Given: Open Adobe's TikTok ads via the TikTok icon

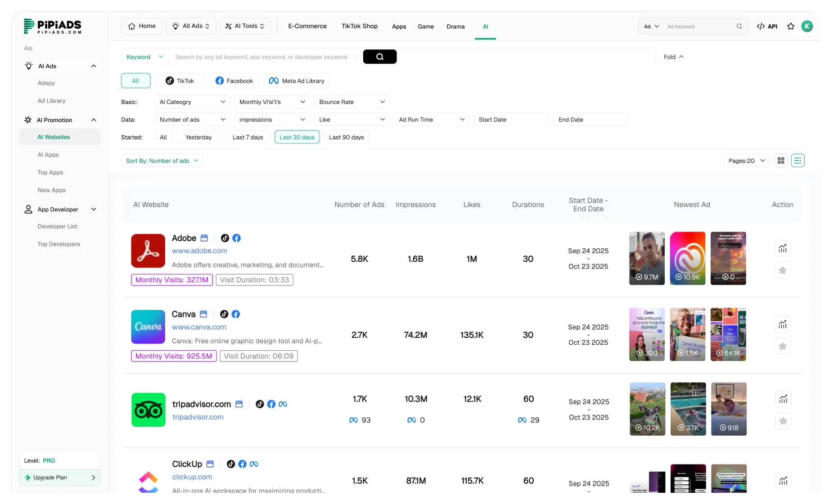Looking at the screenshot, I should click(225, 238).
